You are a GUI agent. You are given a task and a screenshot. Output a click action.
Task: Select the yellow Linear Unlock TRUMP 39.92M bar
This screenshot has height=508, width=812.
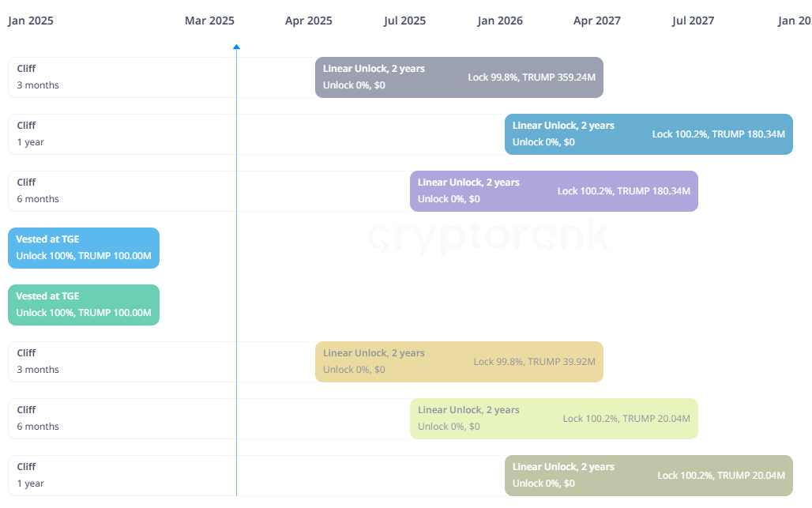[x=460, y=362]
